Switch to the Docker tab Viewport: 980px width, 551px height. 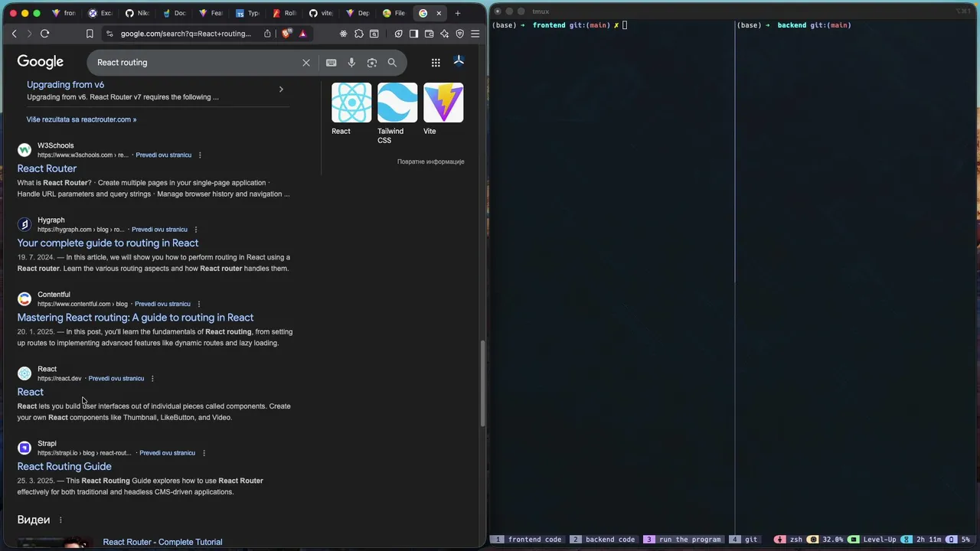pyautogui.click(x=173, y=13)
